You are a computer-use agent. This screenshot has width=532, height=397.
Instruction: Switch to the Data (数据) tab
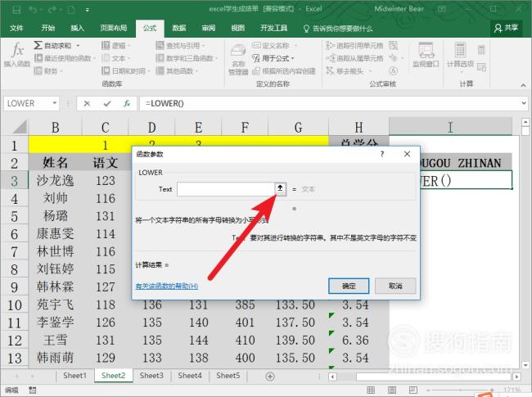(x=178, y=28)
